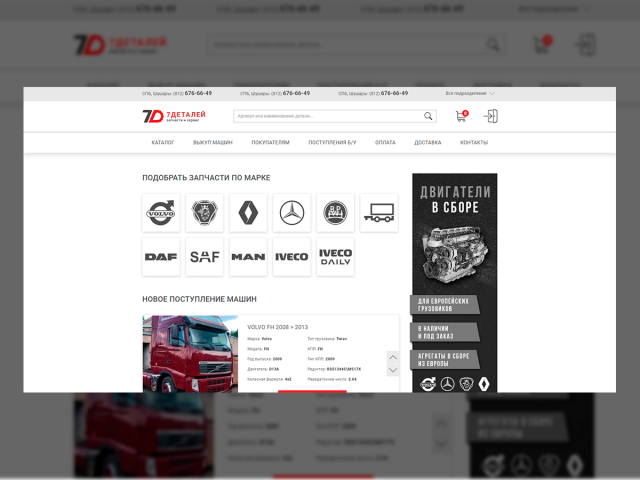Open the Оплата menu item
The image size is (640, 480).
(x=385, y=142)
